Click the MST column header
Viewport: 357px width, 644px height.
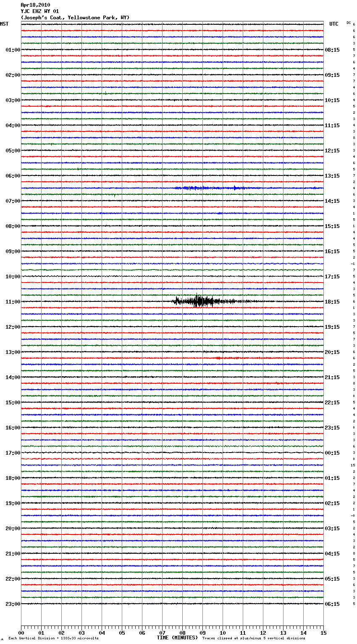(4, 24)
